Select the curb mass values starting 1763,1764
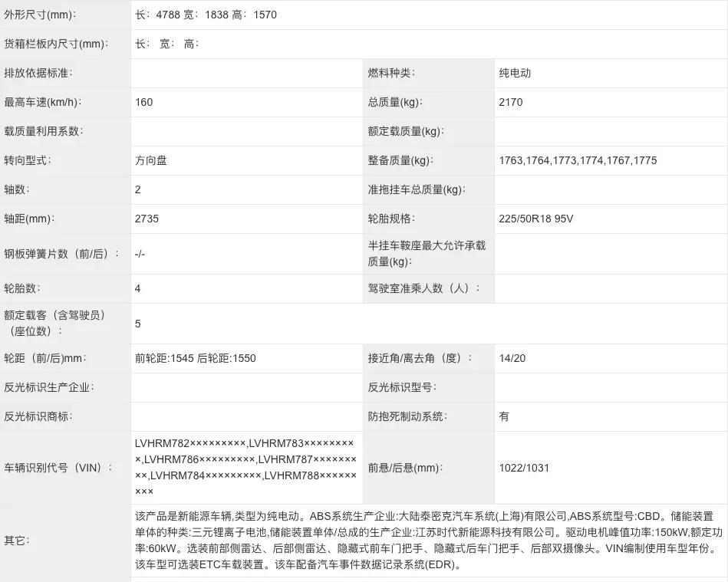Screen dimensions: 728x582 point(578,160)
